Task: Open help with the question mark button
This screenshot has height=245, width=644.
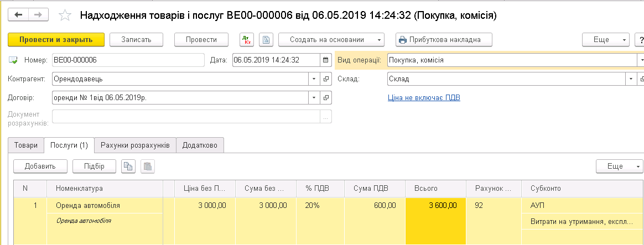Action: tap(640, 39)
